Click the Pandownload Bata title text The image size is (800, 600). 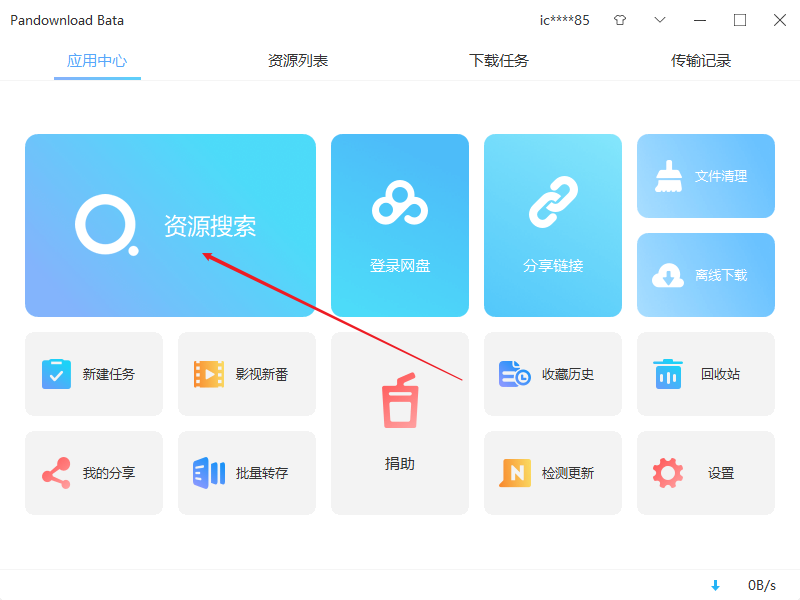pyautogui.click(x=67, y=20)
